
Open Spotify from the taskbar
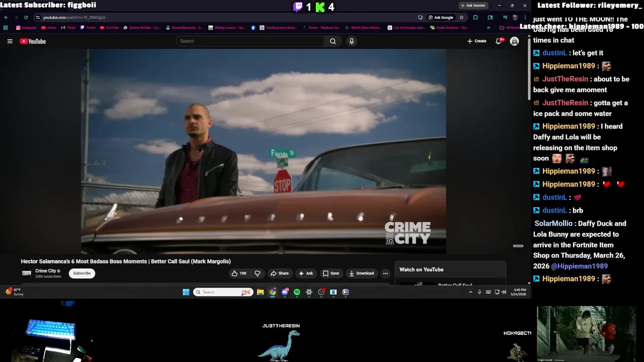click(x=297, y=292)
